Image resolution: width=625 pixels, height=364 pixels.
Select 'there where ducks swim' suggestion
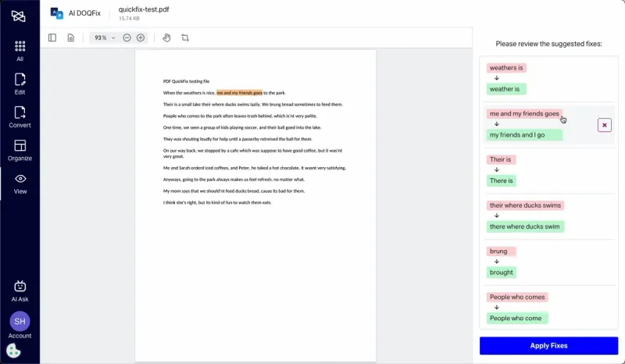(x=525, y=227)
